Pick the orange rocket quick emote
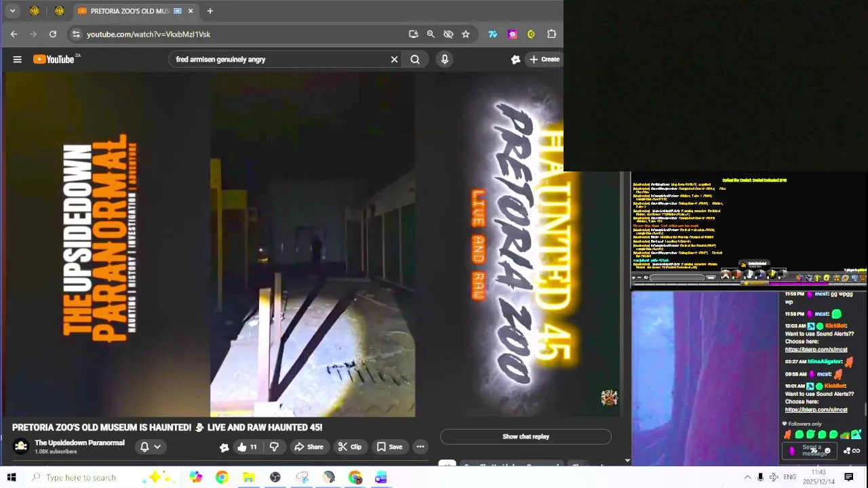Screen dimensions: 868x488 [x=787, y=435]
